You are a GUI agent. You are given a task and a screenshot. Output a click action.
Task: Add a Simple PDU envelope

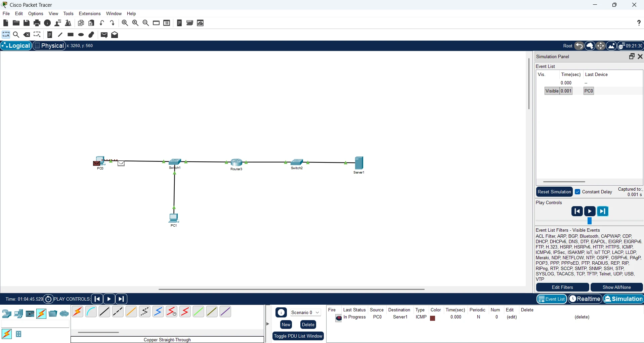(x=104, y=35)
